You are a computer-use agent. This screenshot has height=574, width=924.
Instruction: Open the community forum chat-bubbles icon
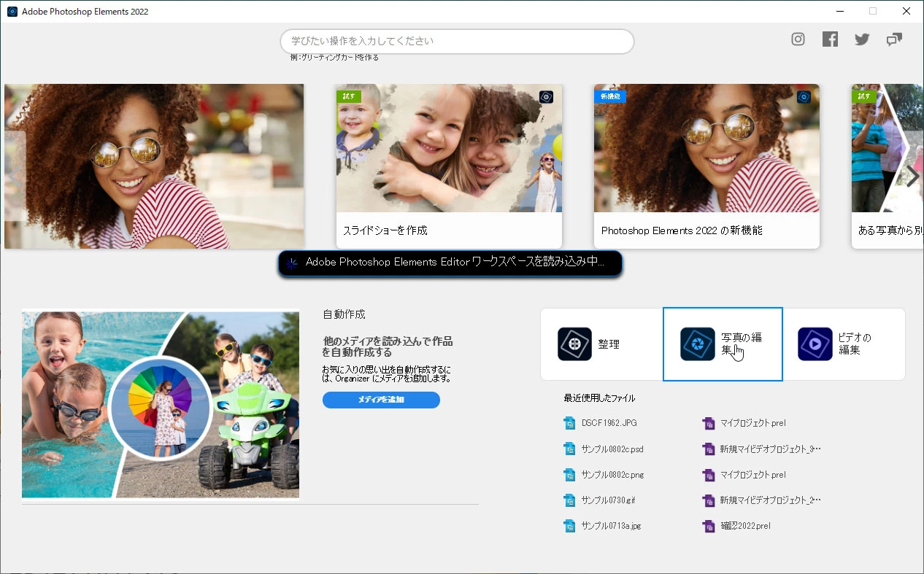894,39
